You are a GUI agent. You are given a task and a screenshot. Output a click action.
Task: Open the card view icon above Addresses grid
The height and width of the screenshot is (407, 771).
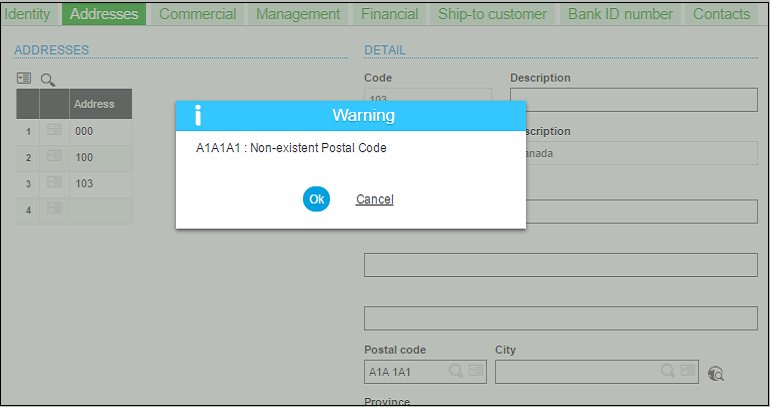(x=24, y=79)
